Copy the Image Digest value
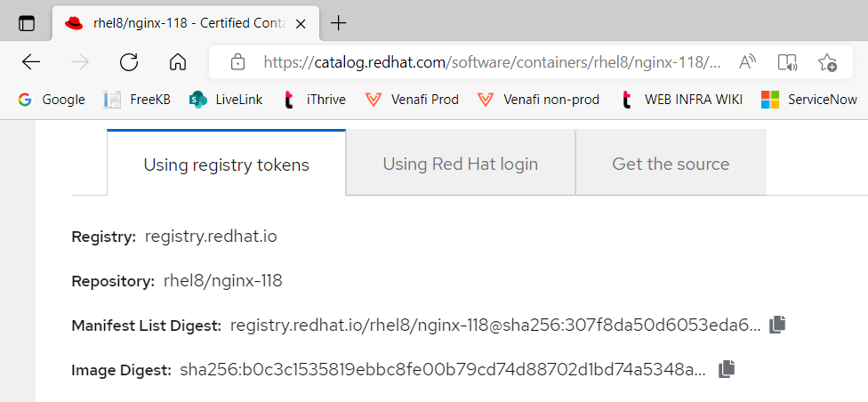 [727, 369]
